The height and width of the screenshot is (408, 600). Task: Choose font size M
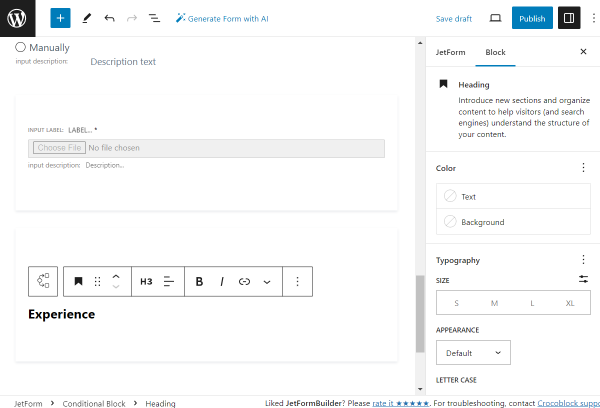(494, 303)
